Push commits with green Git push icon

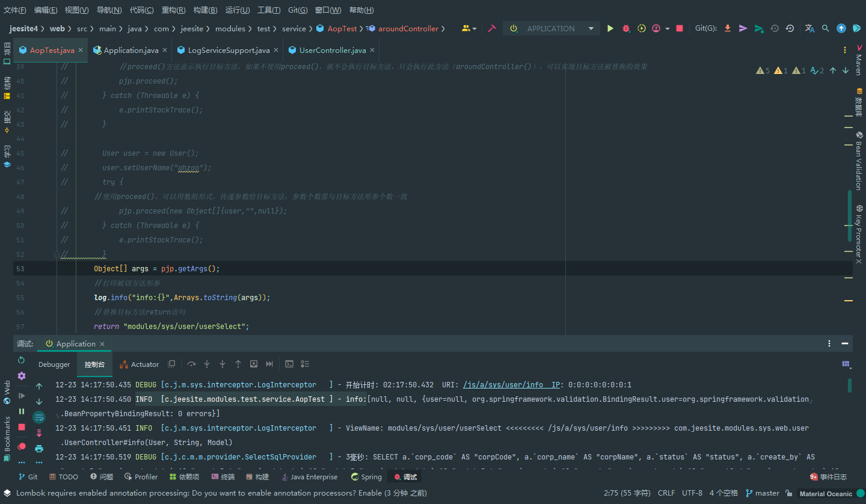click(759, 28)
